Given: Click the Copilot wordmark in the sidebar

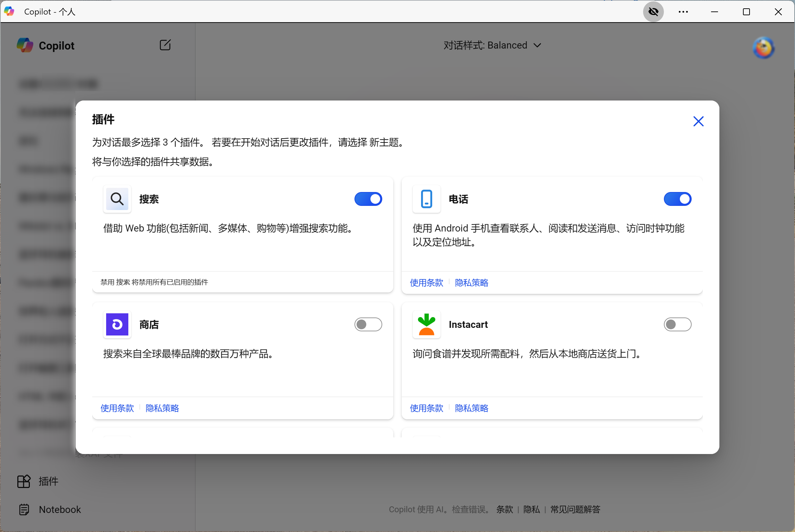Looking at the screenshot, I should [57, 46].
